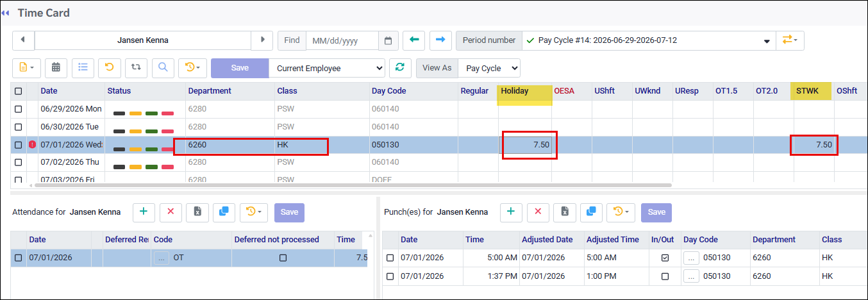
Task: Click the calendar view toolbar icon
Action: (56, 67)
